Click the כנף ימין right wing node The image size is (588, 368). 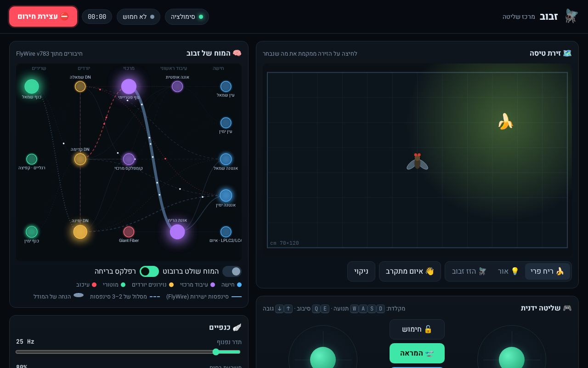click(x=32, y=232)
